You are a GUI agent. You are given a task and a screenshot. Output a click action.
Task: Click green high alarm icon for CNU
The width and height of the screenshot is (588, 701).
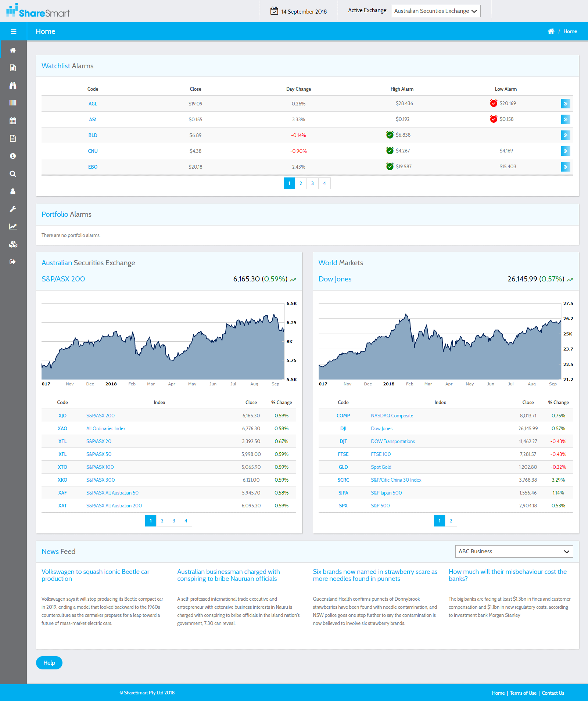point(390,151)
